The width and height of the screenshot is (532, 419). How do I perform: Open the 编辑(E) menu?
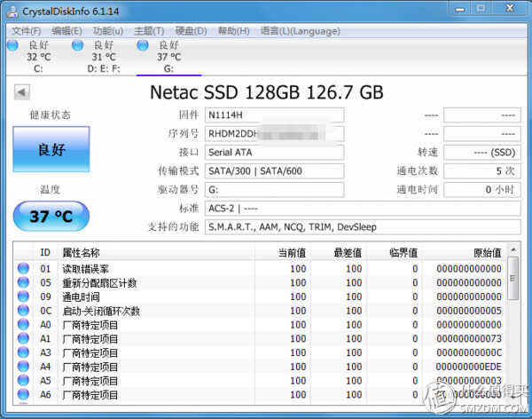tap(66, 31)
